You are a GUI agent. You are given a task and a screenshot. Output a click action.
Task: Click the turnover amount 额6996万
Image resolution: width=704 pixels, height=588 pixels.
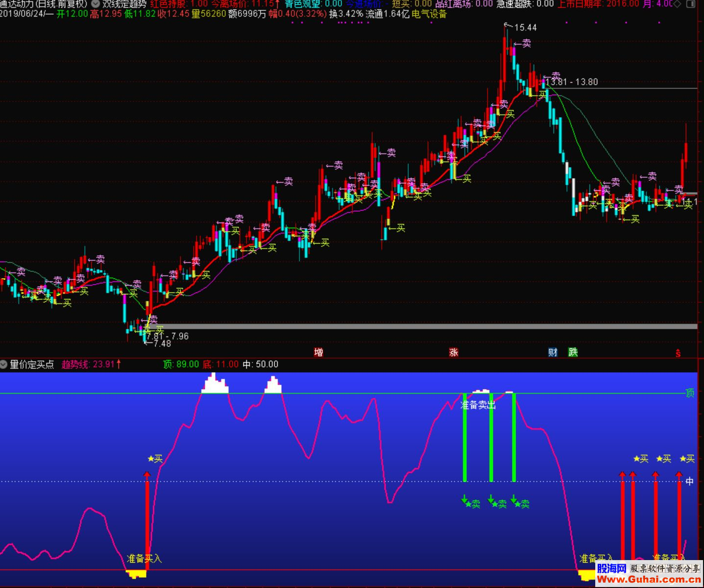pos(247,14)
